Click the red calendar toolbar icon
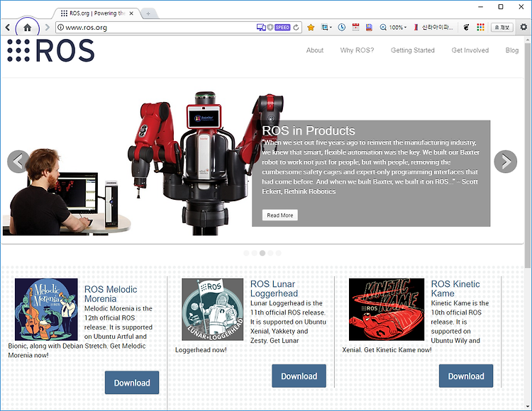This screenshot has width=532, height=411. point(355,28)
